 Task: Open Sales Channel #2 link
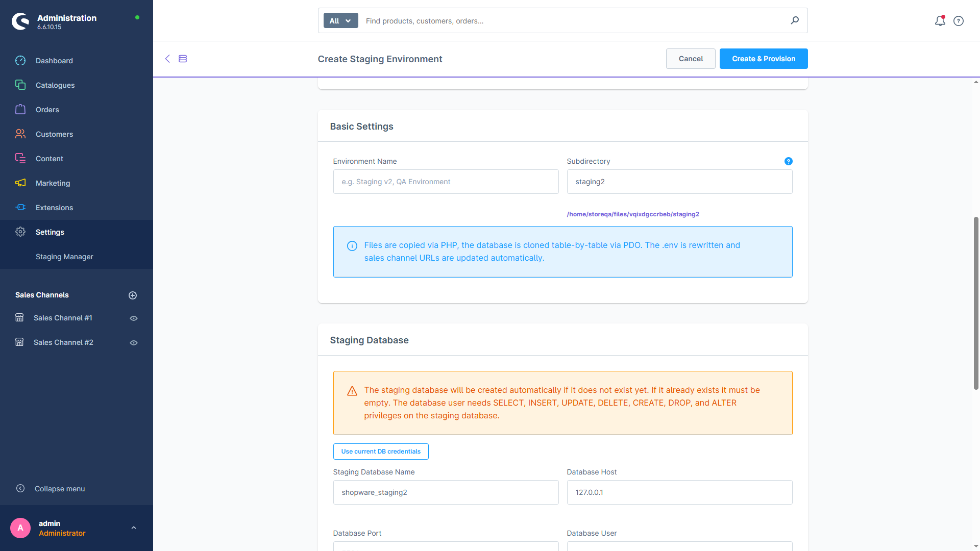tap(63, 342)
